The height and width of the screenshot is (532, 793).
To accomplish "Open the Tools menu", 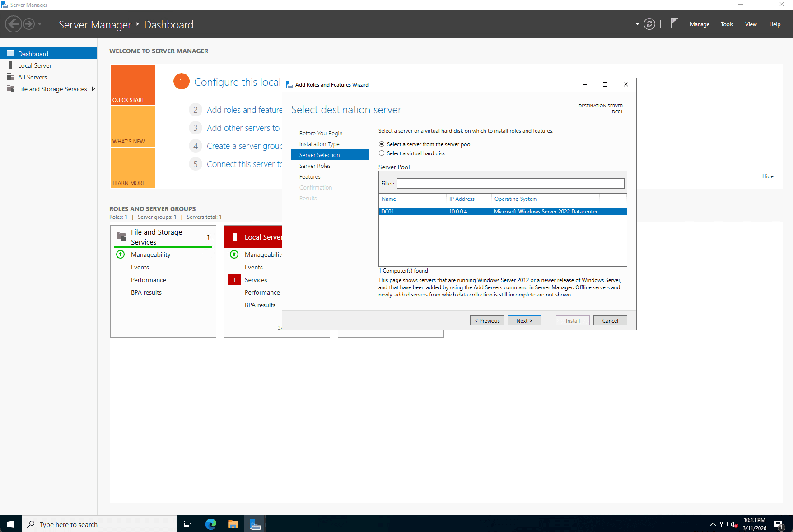I will pyautogui.click(x=727, y=24).
